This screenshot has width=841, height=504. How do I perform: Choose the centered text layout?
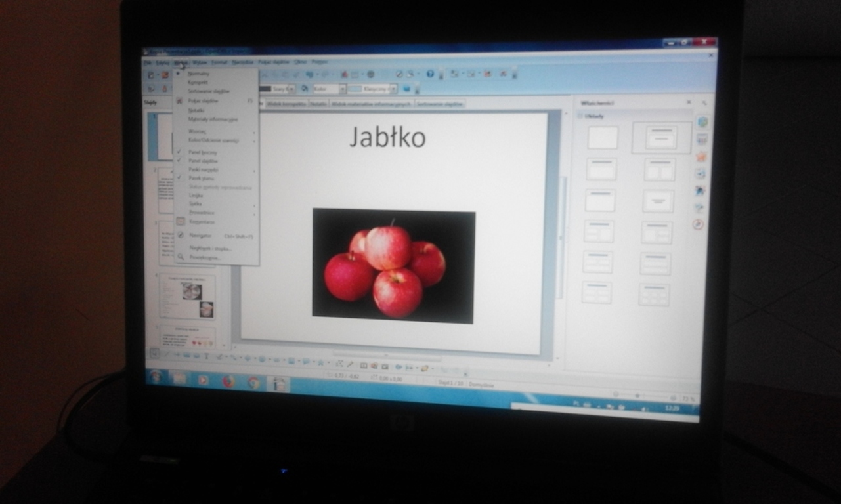point(658,201)
